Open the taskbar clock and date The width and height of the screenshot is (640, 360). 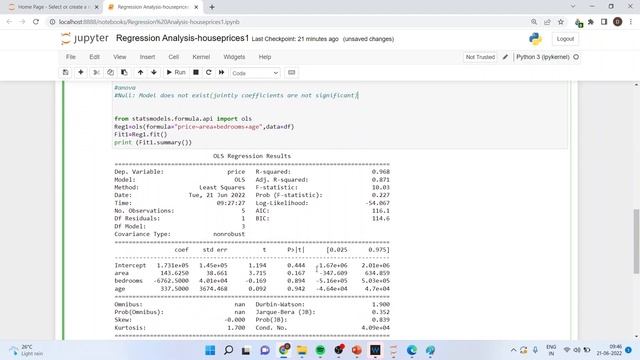click(609, 350)
